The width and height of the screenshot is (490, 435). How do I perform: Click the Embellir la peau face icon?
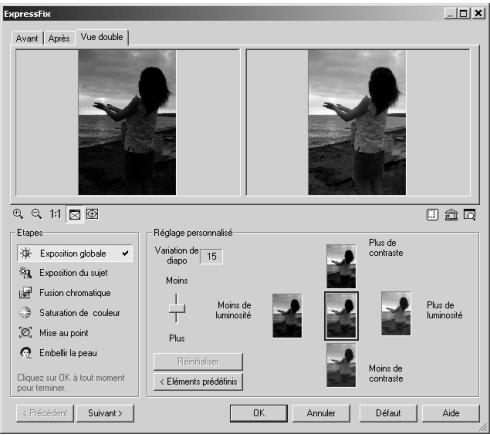click(25, 353)
